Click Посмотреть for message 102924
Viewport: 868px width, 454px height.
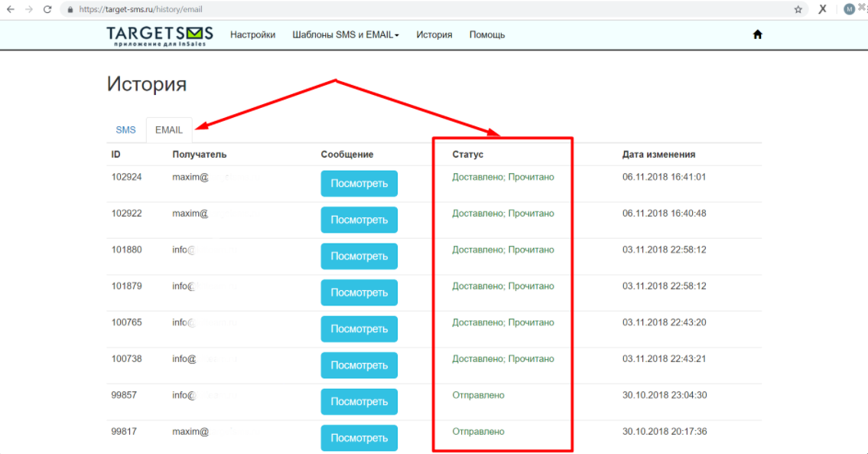click(x=359, y=183)
